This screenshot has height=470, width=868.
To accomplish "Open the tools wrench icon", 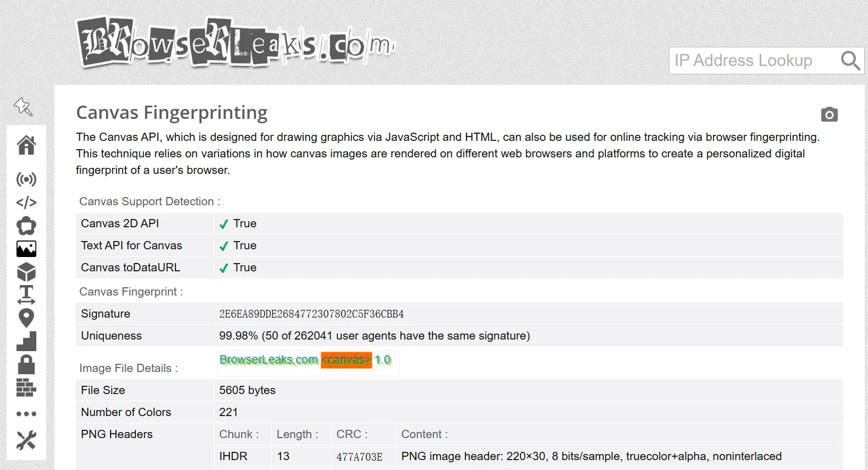I will 26,440.
